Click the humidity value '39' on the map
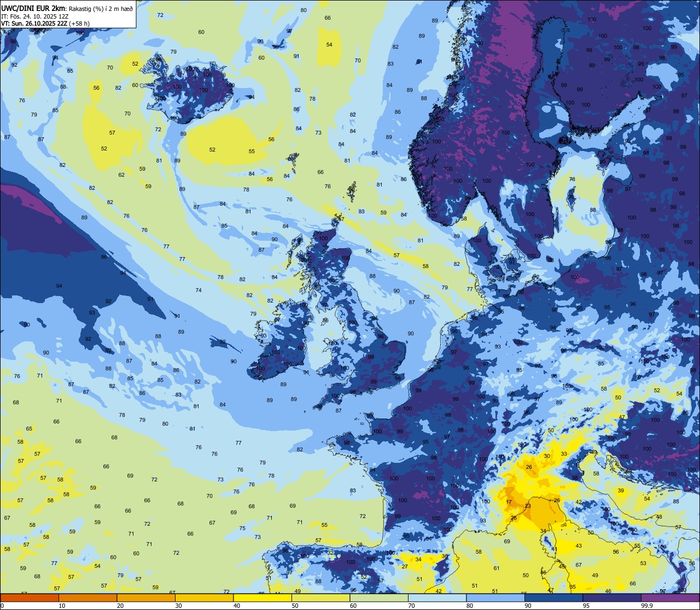The image size is (700, 610). pyautogui.click(x=621, y=491)
